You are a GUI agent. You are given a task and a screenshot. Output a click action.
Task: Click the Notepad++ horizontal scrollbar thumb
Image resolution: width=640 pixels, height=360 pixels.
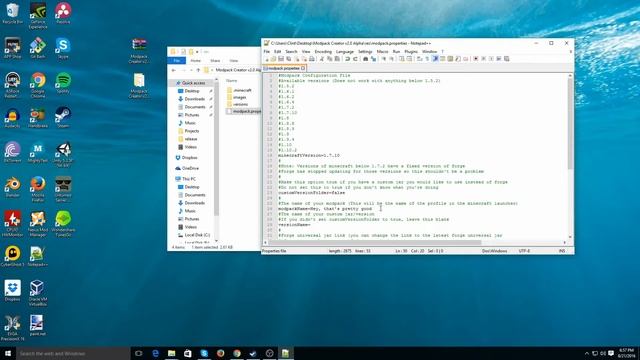tap(374, 242)
